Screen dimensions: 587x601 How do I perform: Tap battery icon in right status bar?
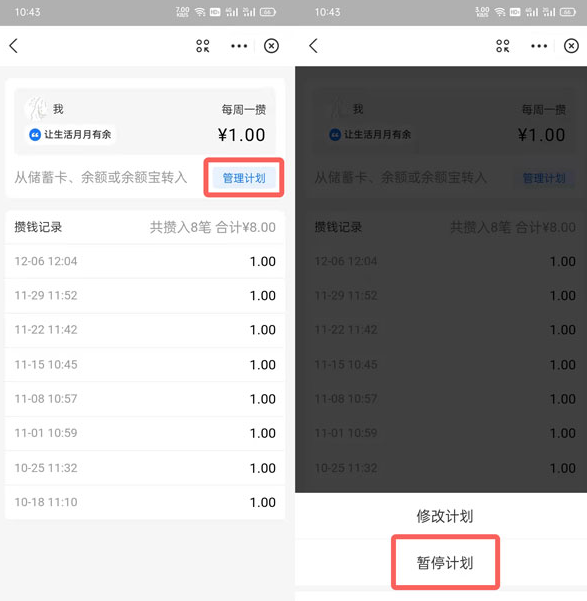tap(567, 12)
